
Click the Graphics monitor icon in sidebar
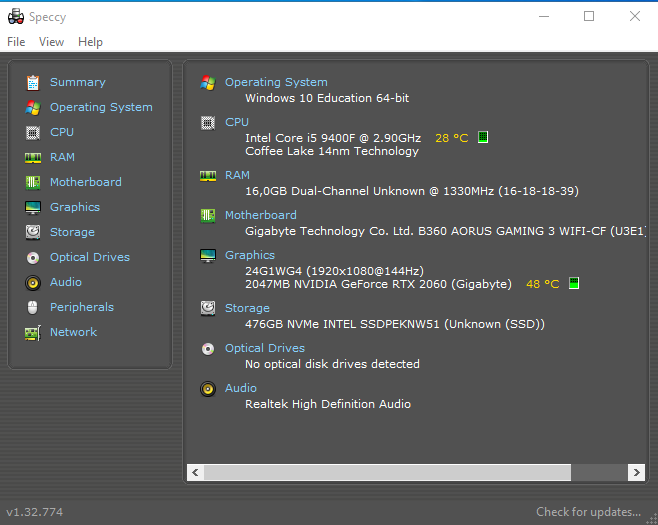pos(33,208)
